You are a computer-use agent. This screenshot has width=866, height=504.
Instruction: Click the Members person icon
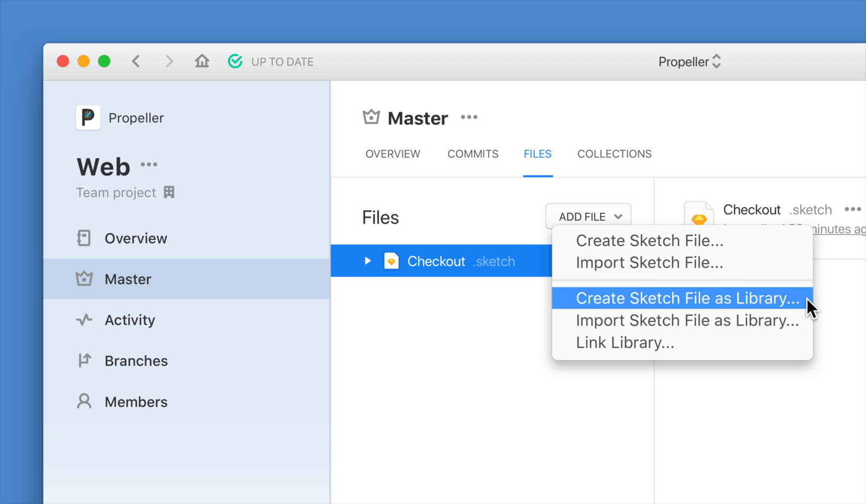pos(84,401)
